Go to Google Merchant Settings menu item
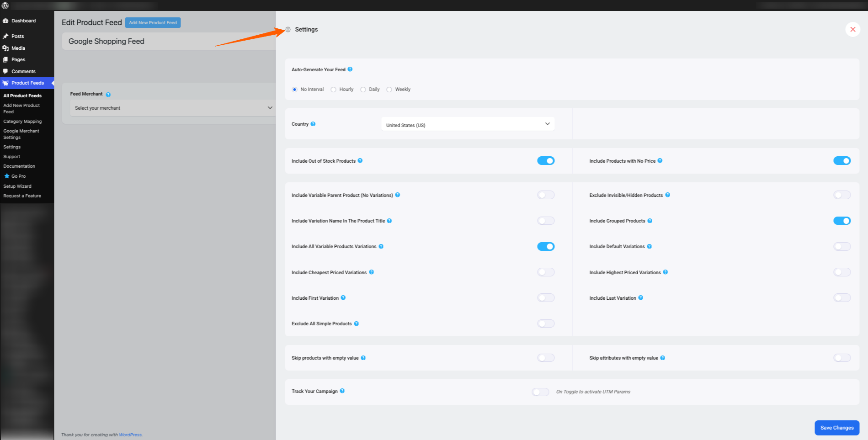The width and height of the screenshot is (868, 440). 21,134
